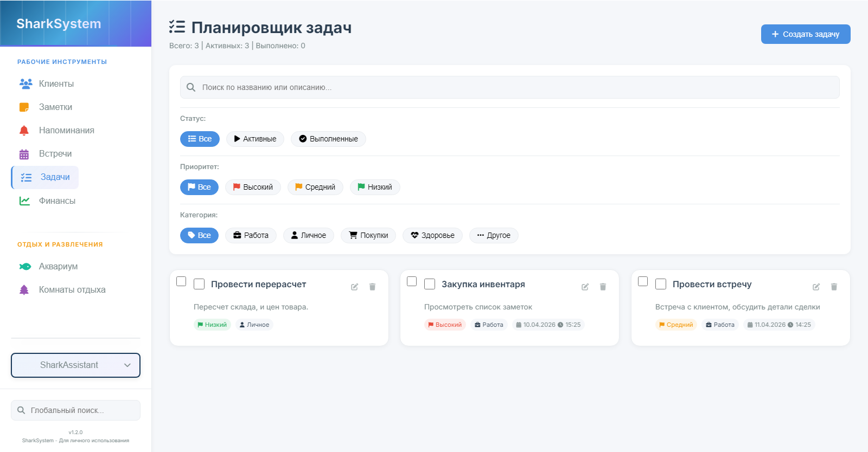This screenshot has height=452, width=868.
Task: Click the SharkSystem logo title
Action: [x=59, y=24]
